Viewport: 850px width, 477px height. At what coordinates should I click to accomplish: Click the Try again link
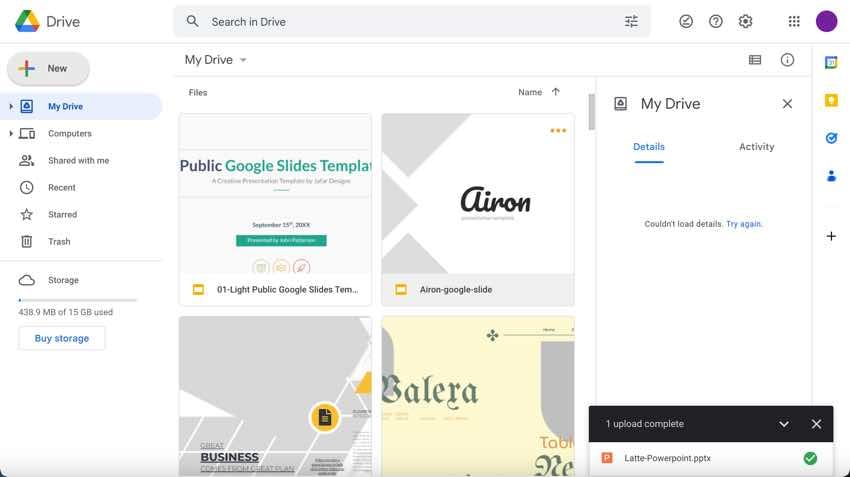[x=744, y=224]
